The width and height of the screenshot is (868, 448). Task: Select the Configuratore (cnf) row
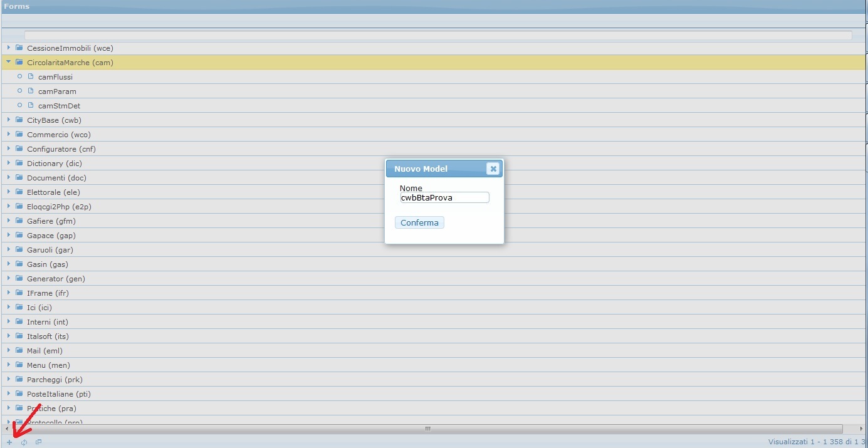(61, 149)
